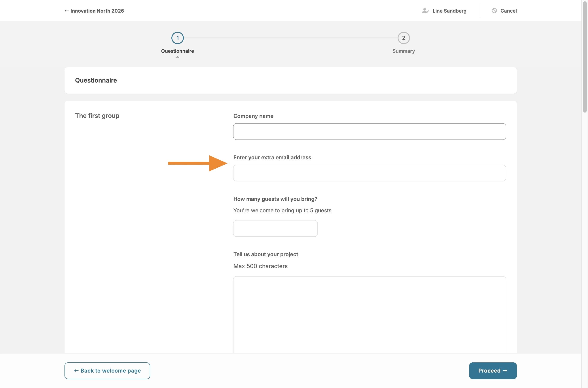Open Line Sandberg profile name

pyautogui.click(x=449, y=11)
